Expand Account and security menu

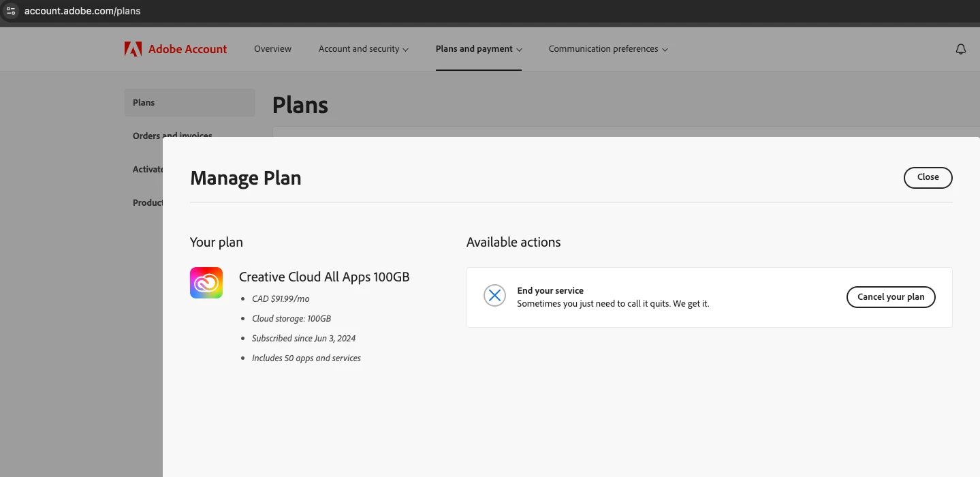tap(364, 49)
